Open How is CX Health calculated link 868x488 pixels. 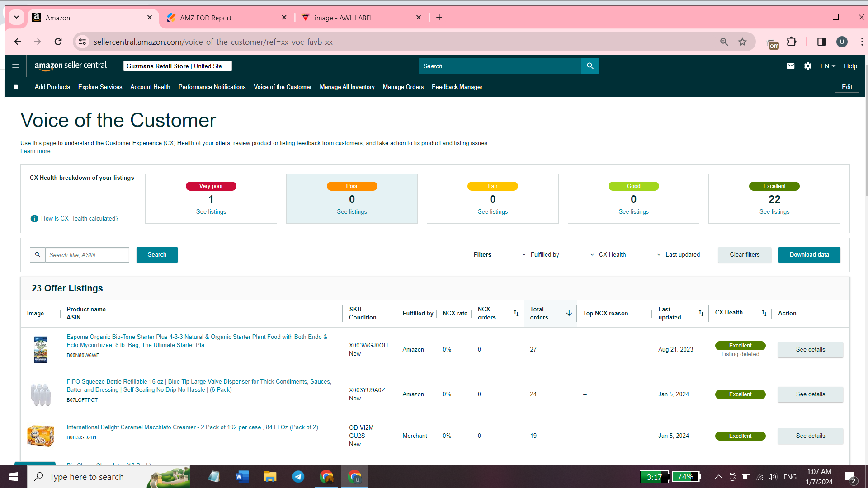point(80,219)
